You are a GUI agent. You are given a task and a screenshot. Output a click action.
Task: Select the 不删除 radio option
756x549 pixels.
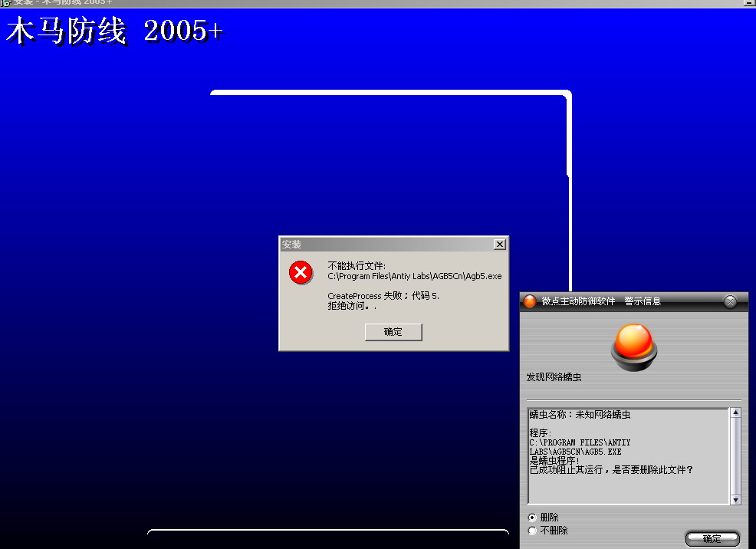(x=533, y=531)
